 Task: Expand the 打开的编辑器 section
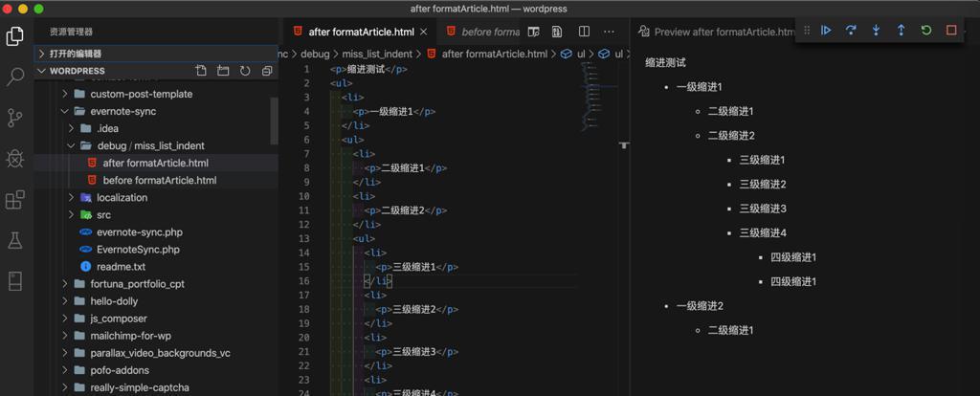coord(42,54)
